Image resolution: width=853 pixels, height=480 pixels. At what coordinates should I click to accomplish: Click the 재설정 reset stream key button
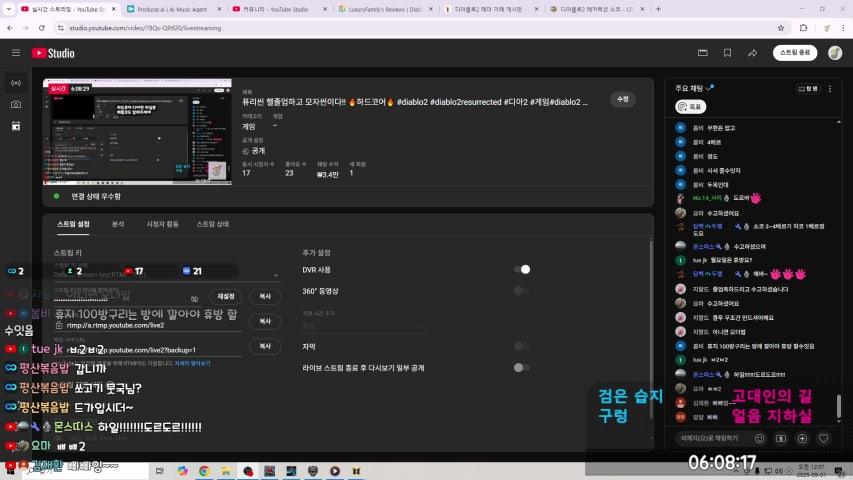point(226,297)
